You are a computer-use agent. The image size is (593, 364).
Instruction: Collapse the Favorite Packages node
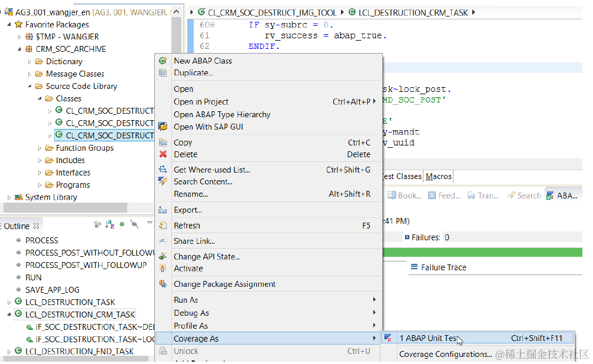(9, 25)
